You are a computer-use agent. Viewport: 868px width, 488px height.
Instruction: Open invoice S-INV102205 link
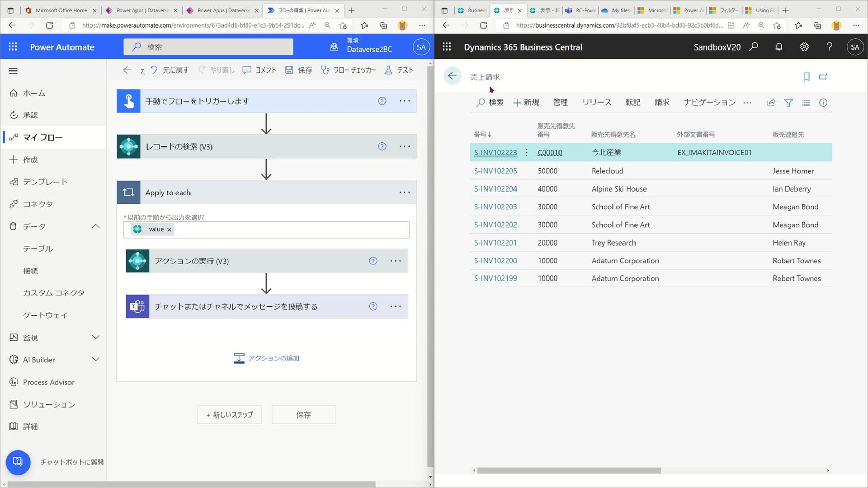click(x=495, y=171)
